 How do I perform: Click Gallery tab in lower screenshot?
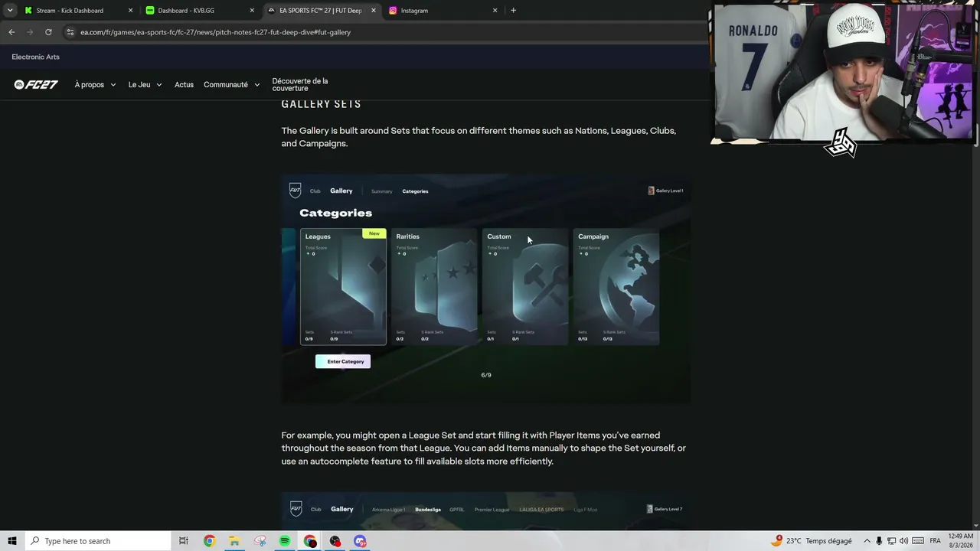(x=342, y=509)
